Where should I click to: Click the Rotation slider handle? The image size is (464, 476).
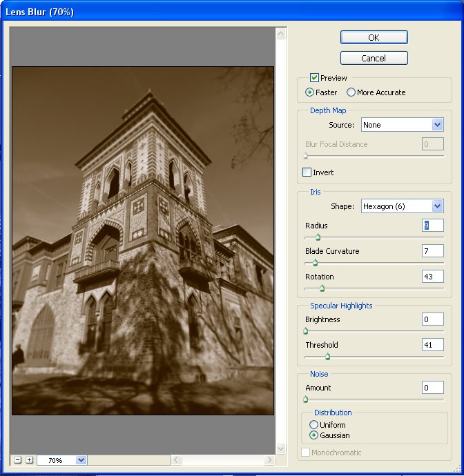[322, 288]
